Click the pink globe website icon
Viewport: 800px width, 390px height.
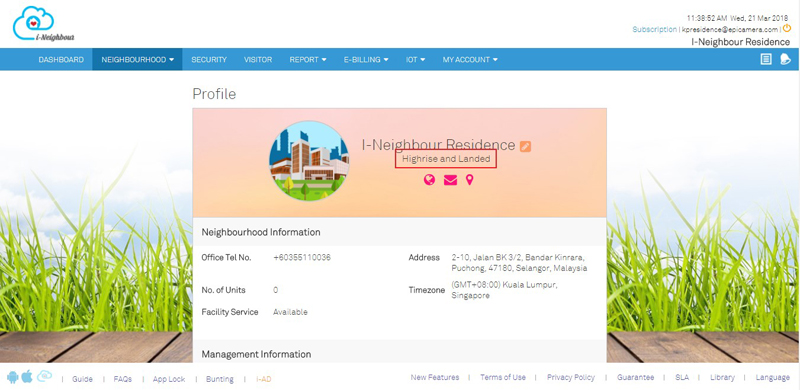pyautogui.click(x=430, y=180)
